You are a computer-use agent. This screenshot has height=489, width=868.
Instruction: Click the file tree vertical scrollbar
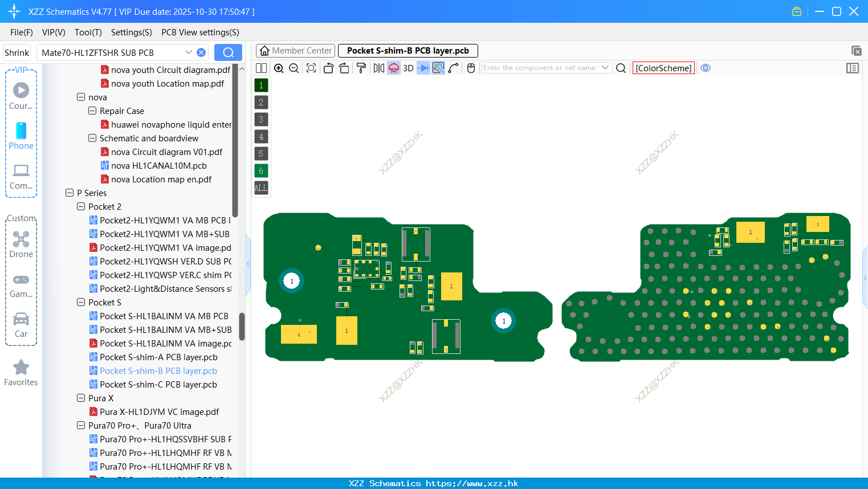(x=242, y=327)
